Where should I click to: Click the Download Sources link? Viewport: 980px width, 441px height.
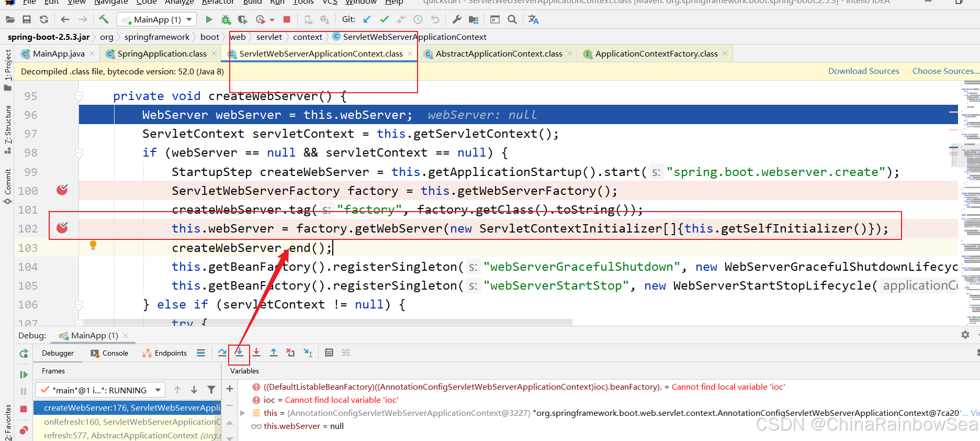[x=863, y=71]
